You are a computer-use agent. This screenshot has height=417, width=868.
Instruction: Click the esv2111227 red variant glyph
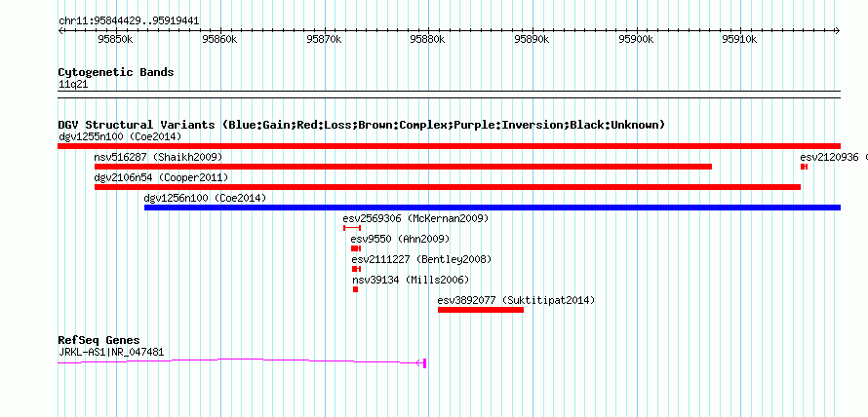click(x=357, y=269)
